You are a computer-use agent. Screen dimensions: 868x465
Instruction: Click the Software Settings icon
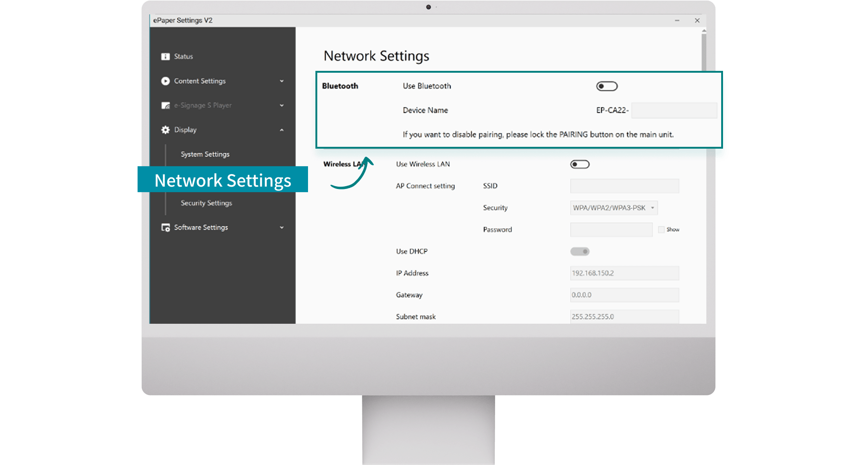(x=165, y=227)
